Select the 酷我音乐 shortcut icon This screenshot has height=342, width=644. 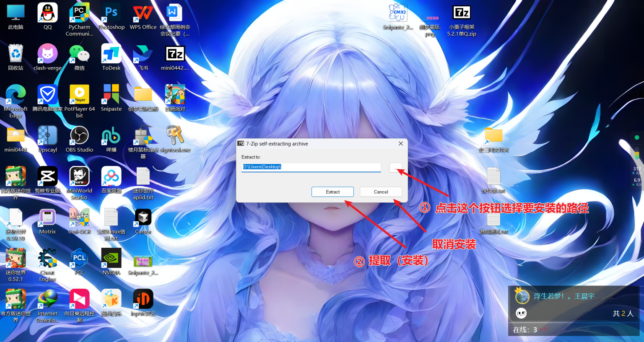(x=111, y=303)
